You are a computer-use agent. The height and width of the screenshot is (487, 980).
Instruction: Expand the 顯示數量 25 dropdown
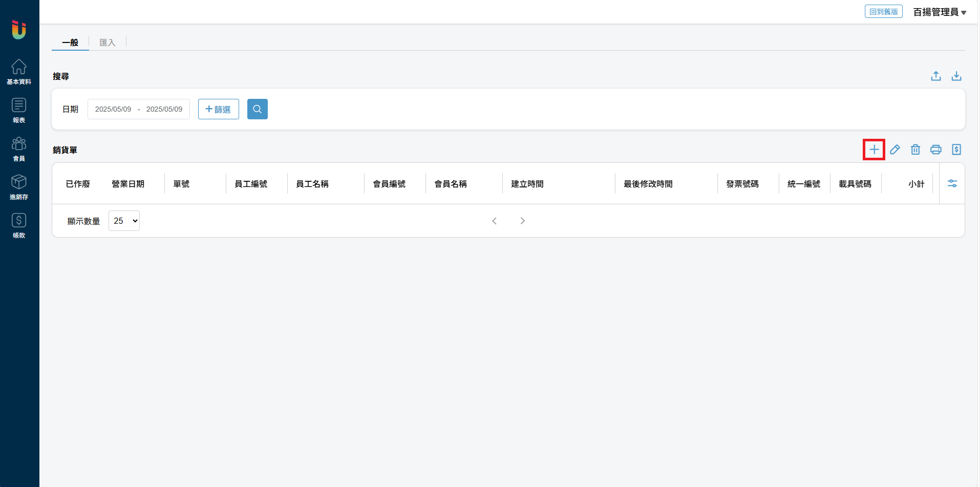124,221
